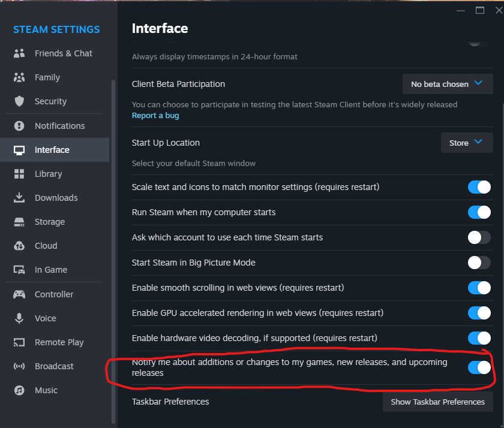
Task: Click the Cloud sync icon
Action: (x=19, y=246)
